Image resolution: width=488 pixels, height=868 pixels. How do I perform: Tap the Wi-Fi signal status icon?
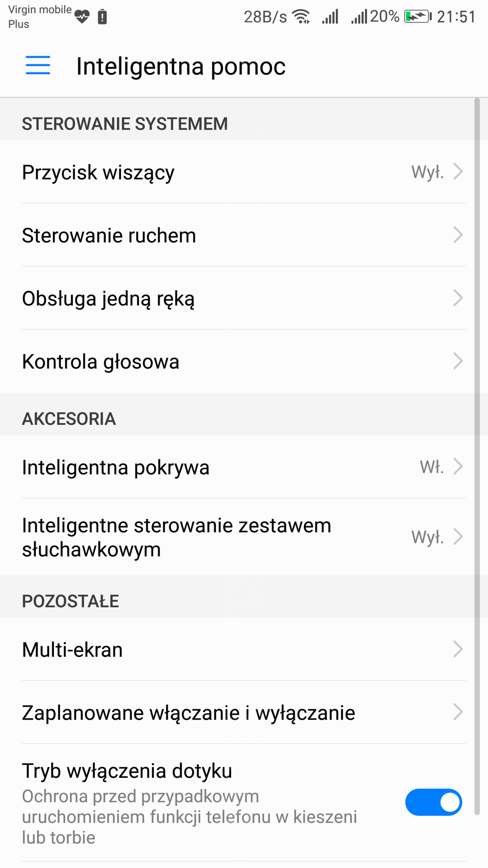(x=301, y=17)
